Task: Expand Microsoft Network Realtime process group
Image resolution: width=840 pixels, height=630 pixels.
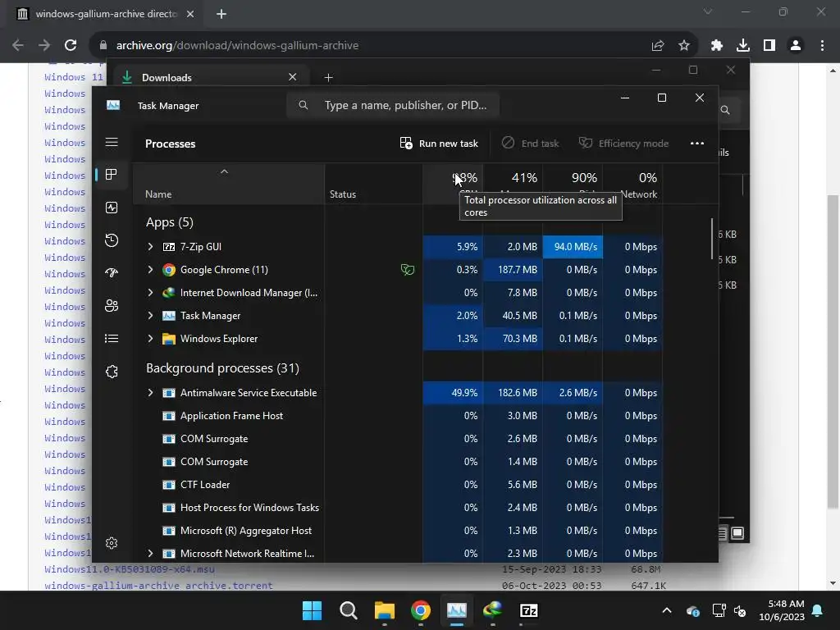Action: (x=151, y=554)
